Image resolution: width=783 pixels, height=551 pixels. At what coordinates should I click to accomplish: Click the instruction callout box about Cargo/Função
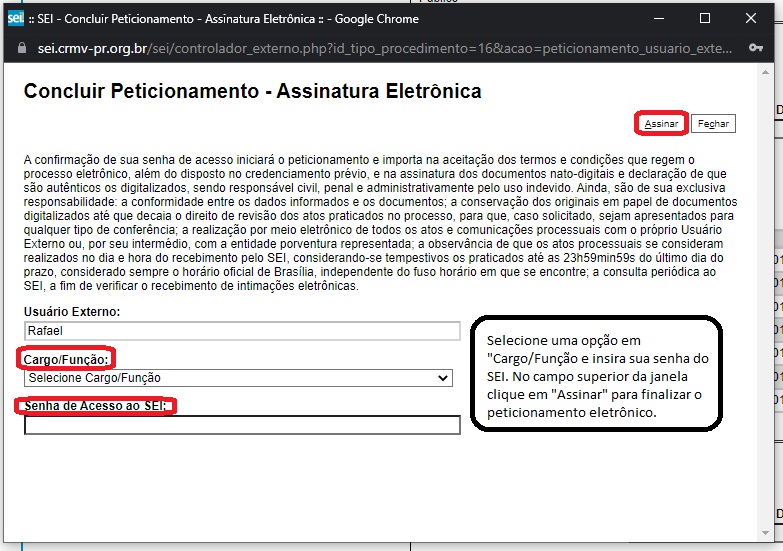pos(610,377)
